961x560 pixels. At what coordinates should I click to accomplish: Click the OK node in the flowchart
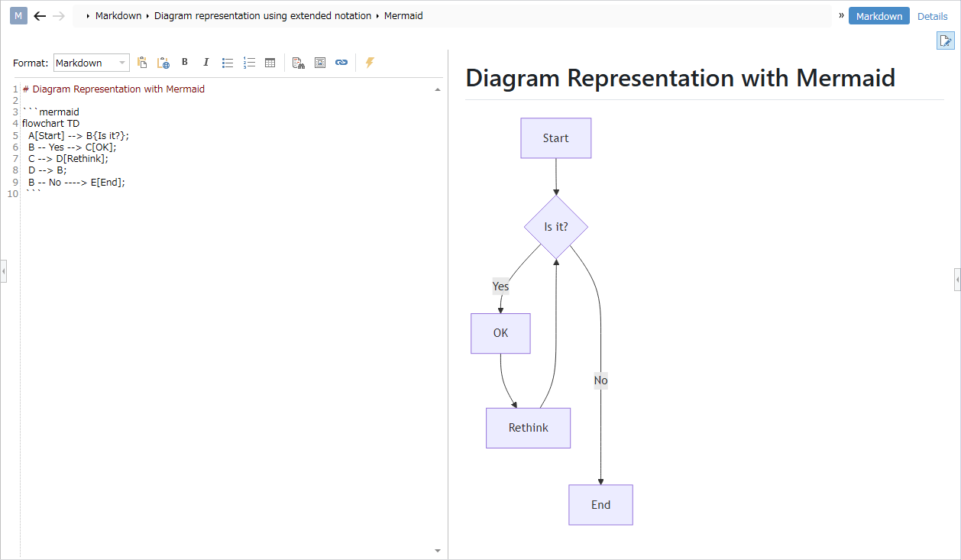coord(500,333)
